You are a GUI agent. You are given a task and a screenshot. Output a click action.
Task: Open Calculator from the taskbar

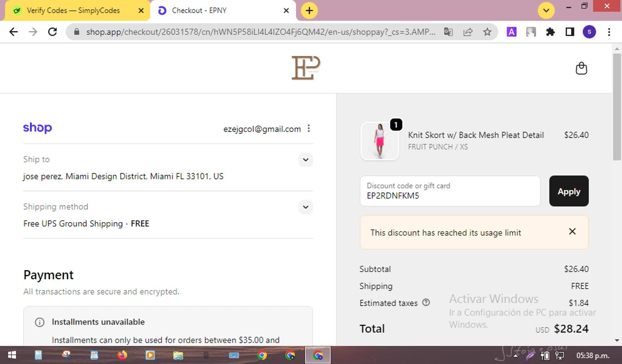(x=38, y=355)
